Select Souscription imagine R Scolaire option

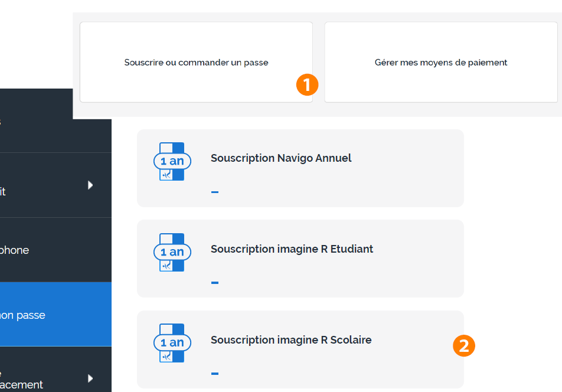point(300,349)
